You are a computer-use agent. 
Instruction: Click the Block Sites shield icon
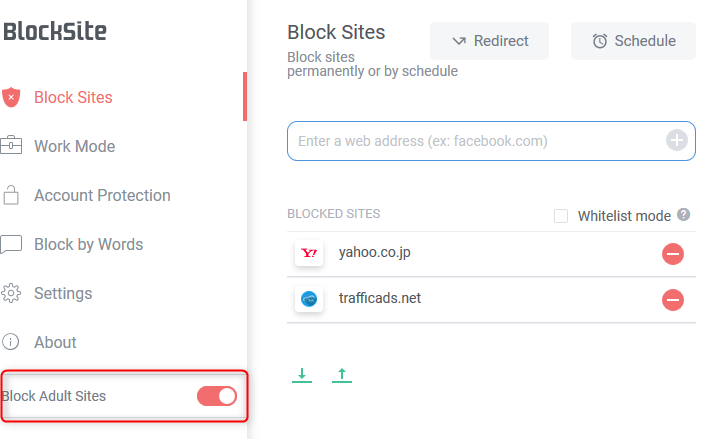click(x=11, y=97)
